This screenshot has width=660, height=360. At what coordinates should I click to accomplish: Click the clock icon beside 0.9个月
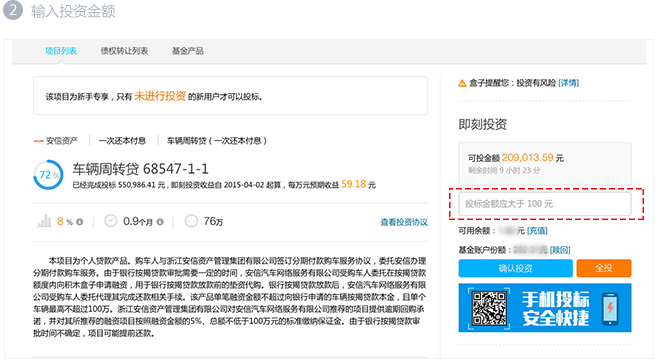pos(111,221)
